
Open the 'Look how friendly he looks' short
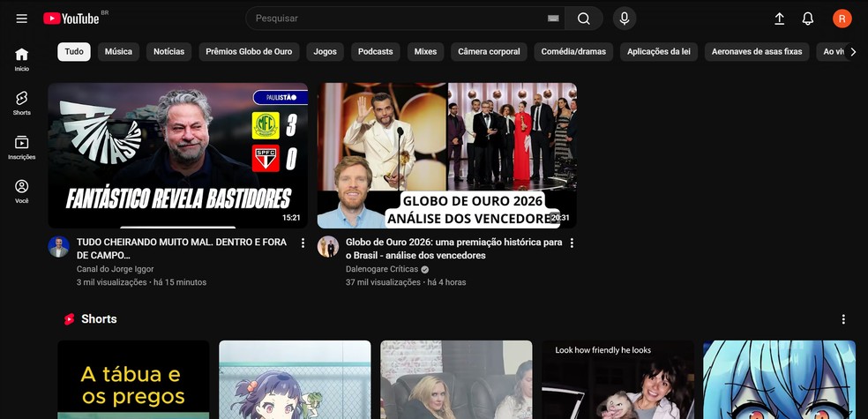point(617,379)
